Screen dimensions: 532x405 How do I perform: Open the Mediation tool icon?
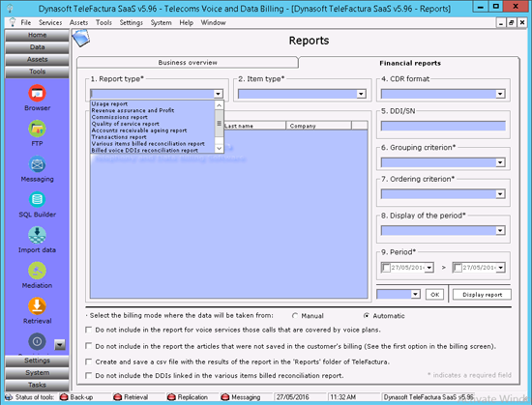coord(37,271)
